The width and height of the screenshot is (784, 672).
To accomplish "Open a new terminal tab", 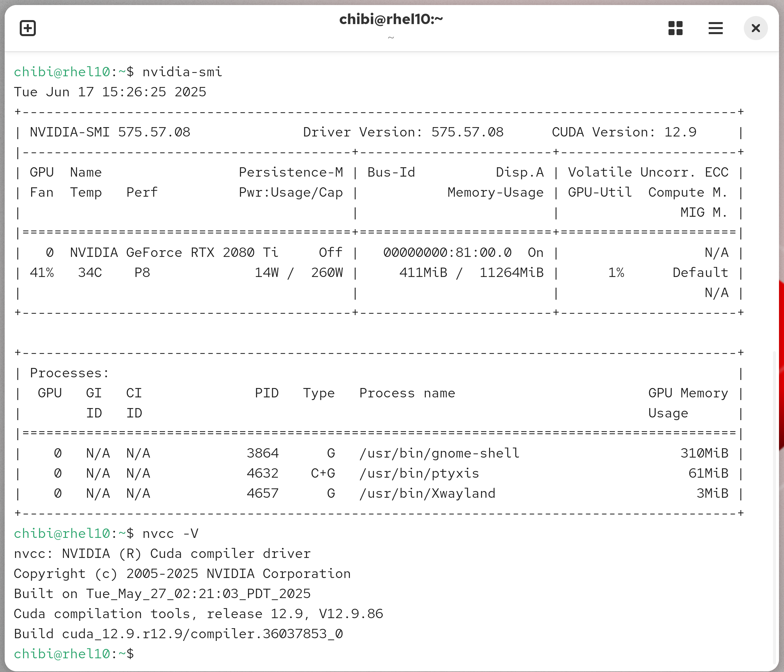I will point(28,28).
